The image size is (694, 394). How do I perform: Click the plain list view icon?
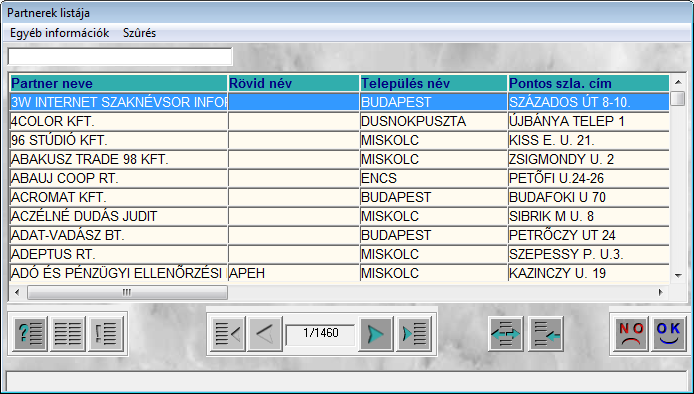pyautogui.click(x=68, y=334)
